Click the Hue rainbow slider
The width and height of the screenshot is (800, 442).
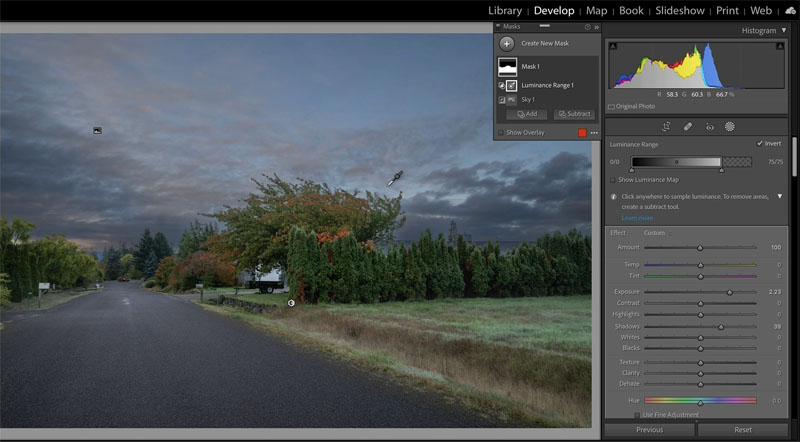coord(700,401)
